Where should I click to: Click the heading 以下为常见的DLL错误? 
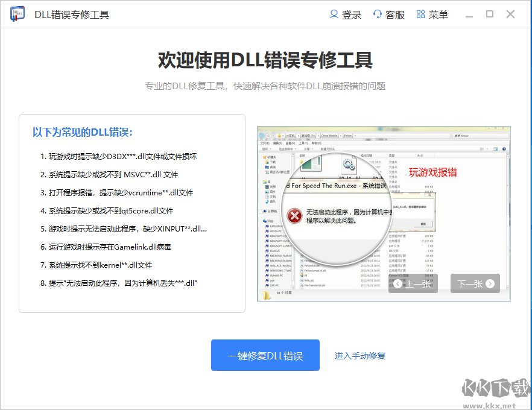[83, 132]
